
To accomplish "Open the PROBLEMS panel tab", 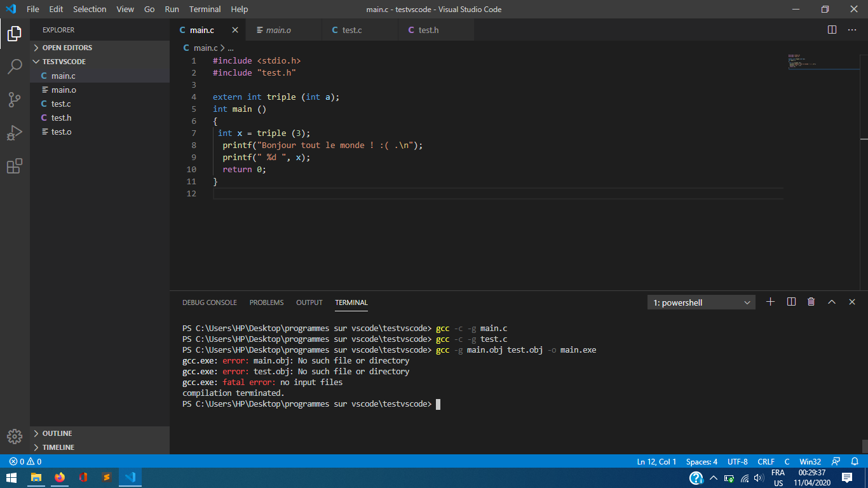I will pyautogui.click(x=266, y=302).
